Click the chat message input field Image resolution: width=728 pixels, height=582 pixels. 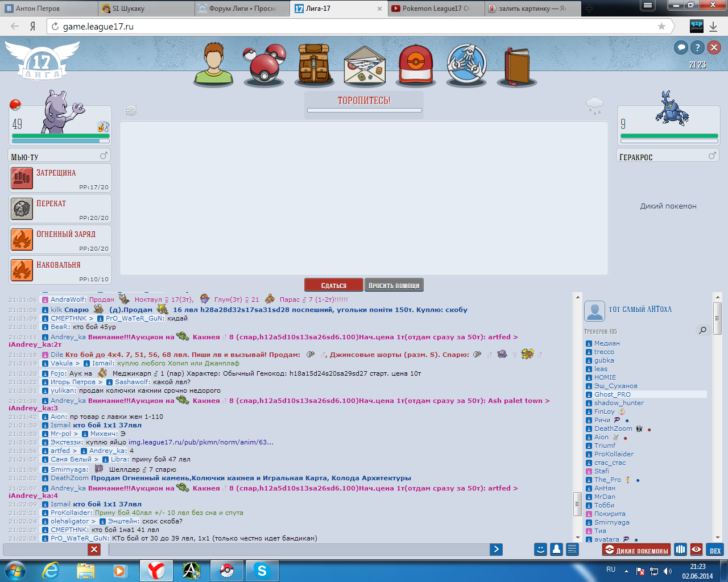point(299,549)
